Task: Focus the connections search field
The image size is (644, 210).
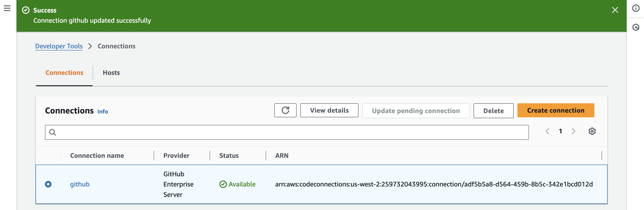Action: tap(287, 132)
